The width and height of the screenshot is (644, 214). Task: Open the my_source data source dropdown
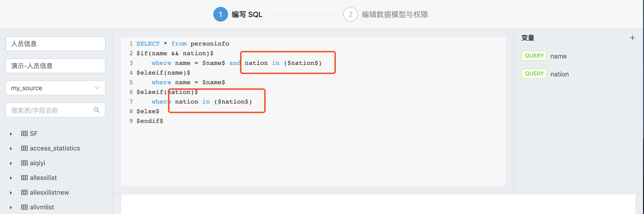[x=56, y=88]
